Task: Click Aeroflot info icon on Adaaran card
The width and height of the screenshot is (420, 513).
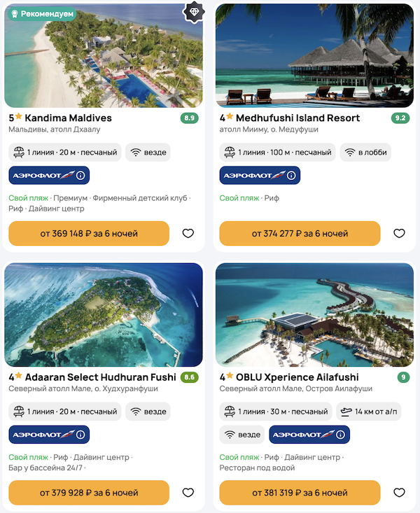Action: [x=80, y=435]
